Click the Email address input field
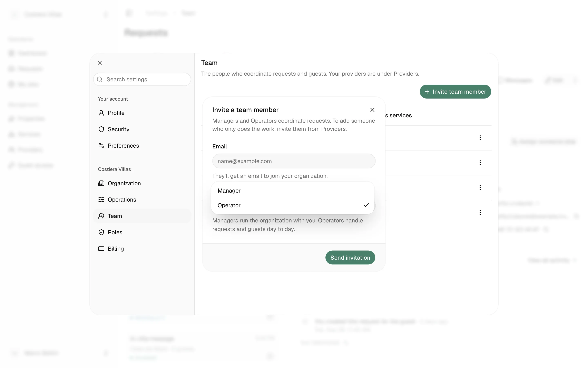This screenshot has width=588, height=368. click(294, 161)
